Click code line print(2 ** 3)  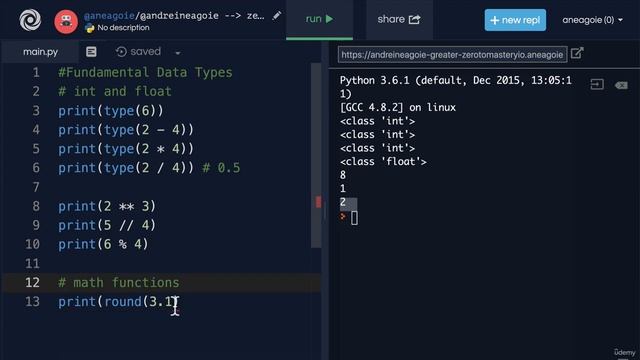107,206
